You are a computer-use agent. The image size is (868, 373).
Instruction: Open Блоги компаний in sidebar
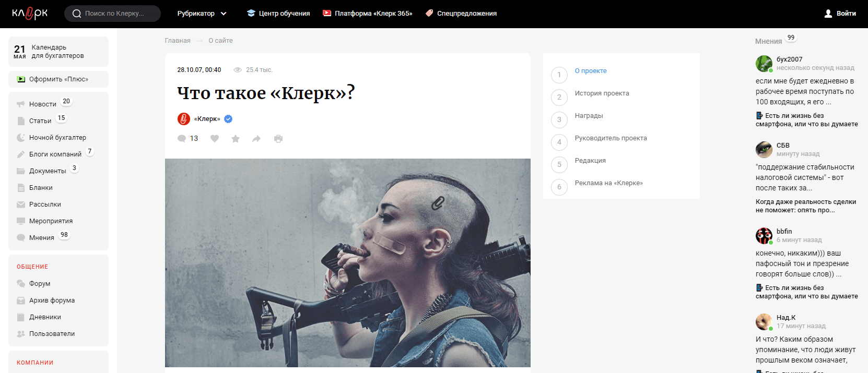point(55,154)
